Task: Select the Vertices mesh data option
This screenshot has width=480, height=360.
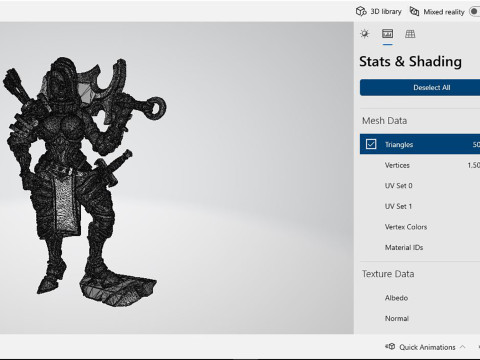Action: [420, 165]
